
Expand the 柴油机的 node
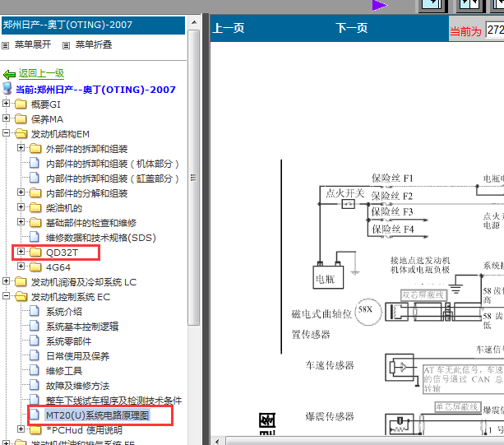[x=21, y=206]
